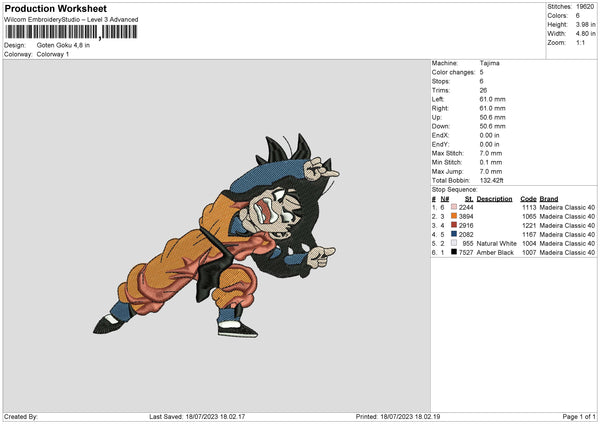The height and width of the screenshot is (424, 600).
Task: Click thread code 1007 in the table
Action: (529, 253)
